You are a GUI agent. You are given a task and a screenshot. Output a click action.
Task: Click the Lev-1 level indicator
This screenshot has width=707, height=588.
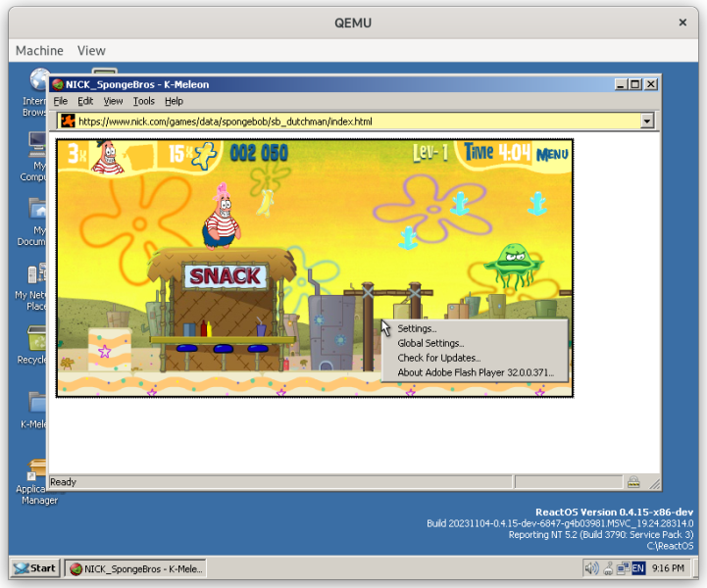point(430,153)
